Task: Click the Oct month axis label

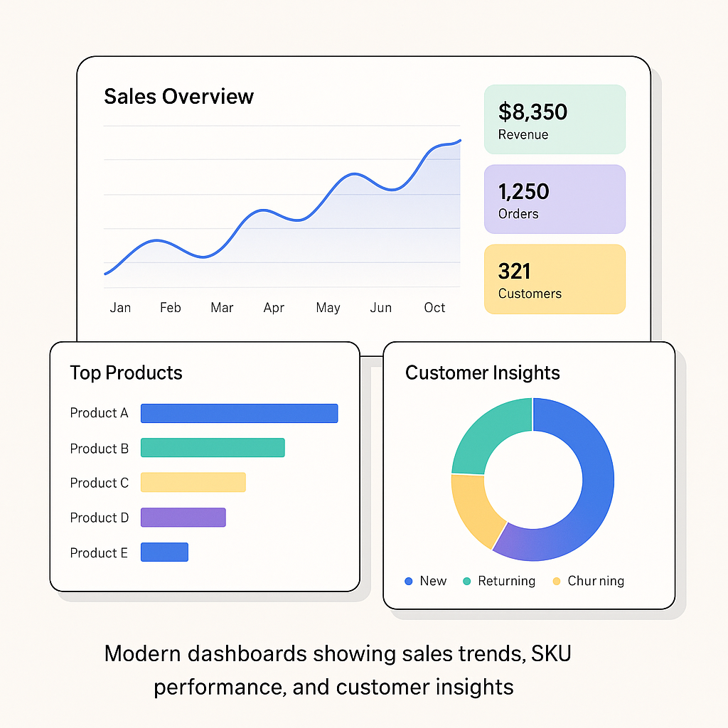Action: [x=434, y=308]
